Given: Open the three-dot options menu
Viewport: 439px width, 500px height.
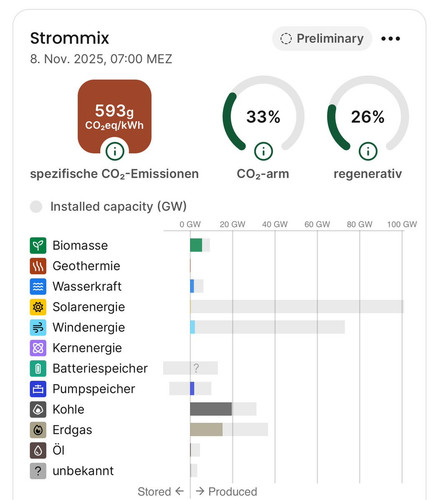Looking at the screenshot, I should 391,39.
